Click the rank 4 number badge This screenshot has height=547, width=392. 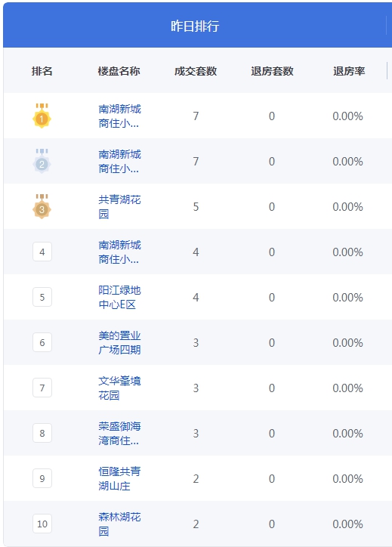(x=42, y=252)
